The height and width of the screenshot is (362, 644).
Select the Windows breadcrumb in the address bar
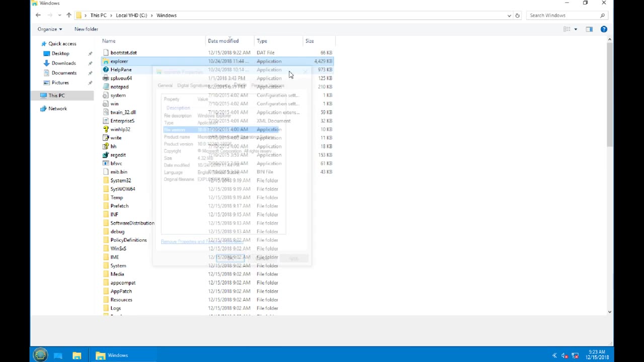coord(167,15)
